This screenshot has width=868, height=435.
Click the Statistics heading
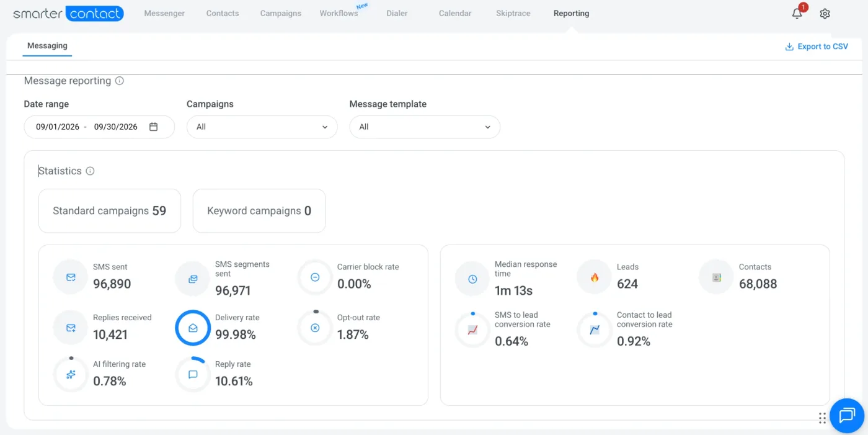pyautogui.click(x=60, y=171)
